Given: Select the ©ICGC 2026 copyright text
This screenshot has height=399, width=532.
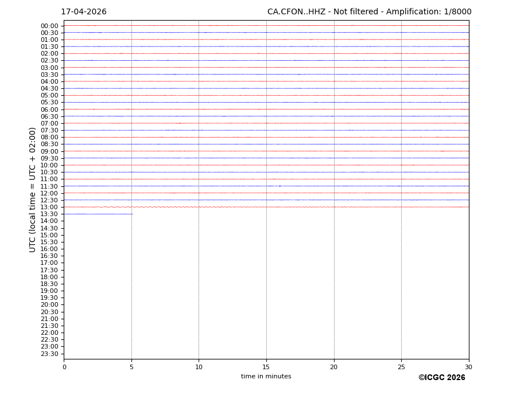Looking at the screenshot, I should [x=441, y=378].
